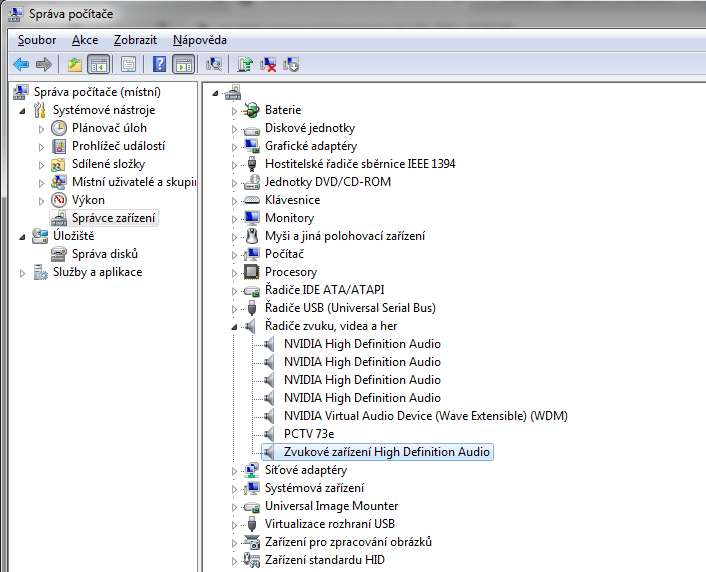
Task: Expand the Systémová zařízení category
Action: click(x=234, y=489)
